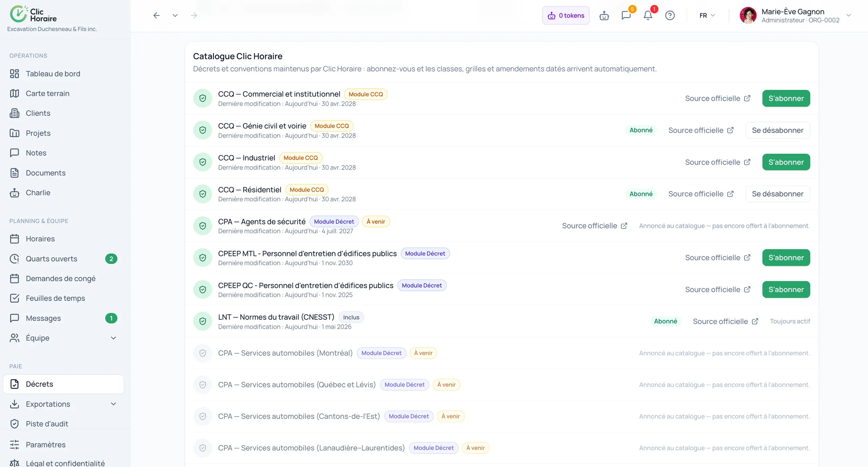The image size is (868, 467).
Task: Click the "Catalogue Clic Horaire" heading
Action: point(238,56)
